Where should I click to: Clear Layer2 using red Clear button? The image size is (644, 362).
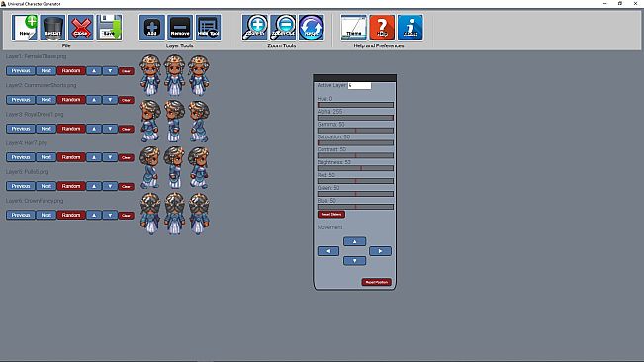pos(126,100)
